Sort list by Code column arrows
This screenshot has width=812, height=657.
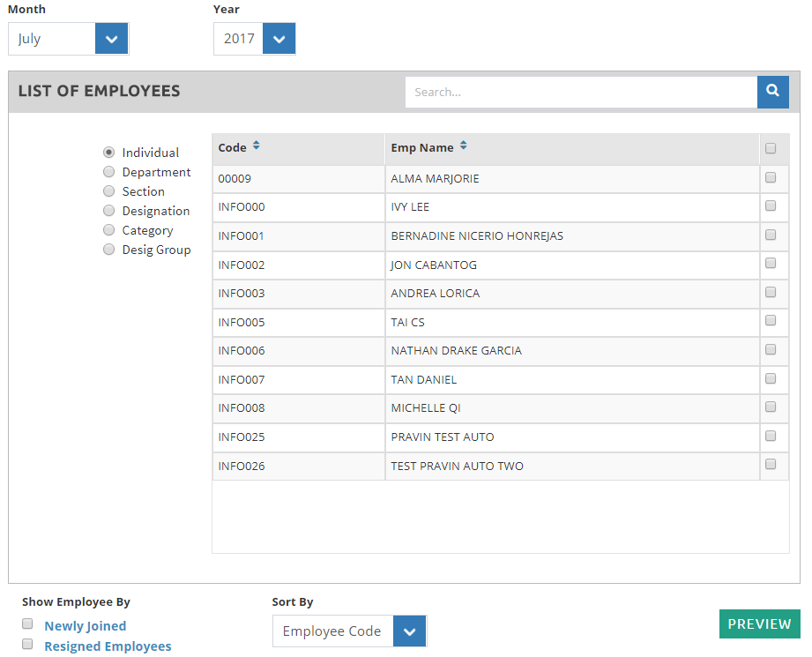pyautogui.click(x=257, y=146)
